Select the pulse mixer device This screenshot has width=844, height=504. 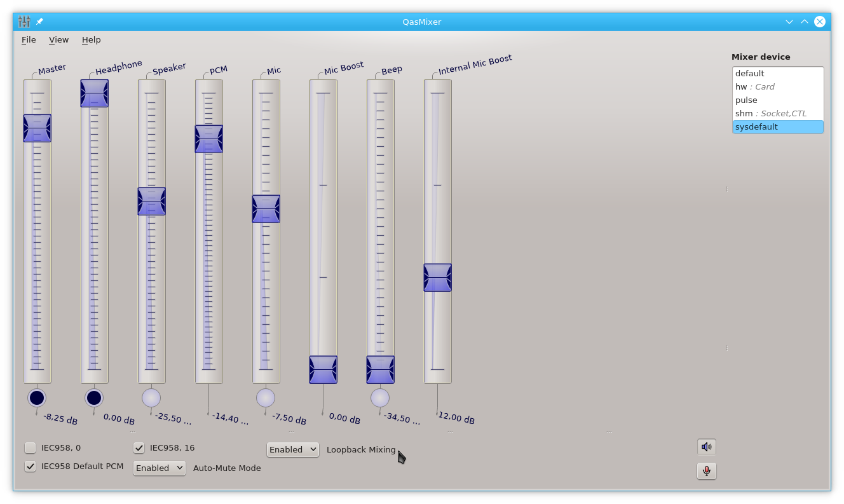tap(778, 100)
